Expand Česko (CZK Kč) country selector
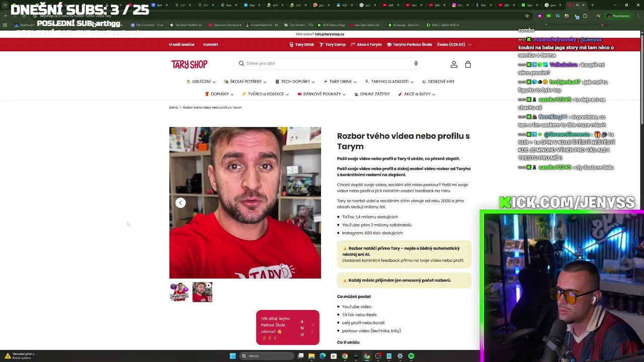 point(454,44)
